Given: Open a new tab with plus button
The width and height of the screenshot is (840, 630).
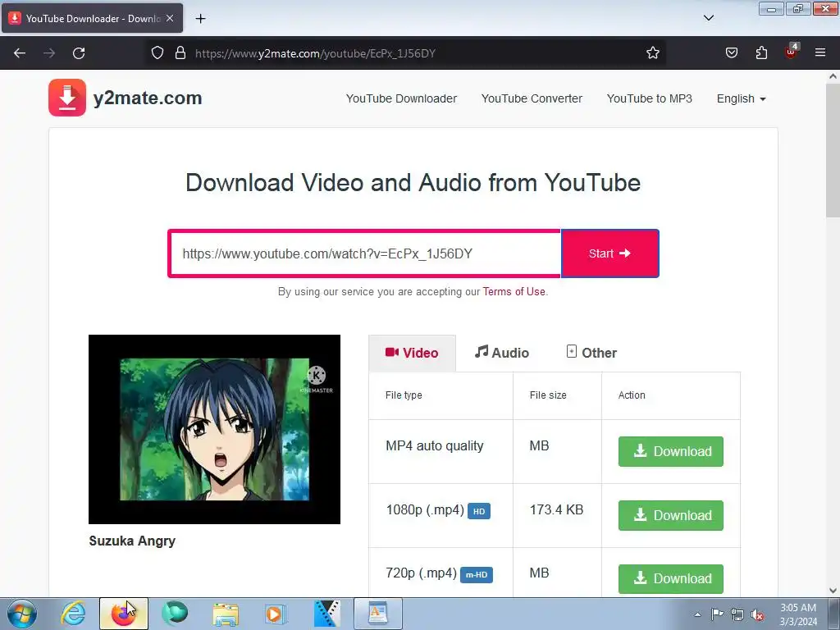Looking at the screenshot, I should 200,19.
